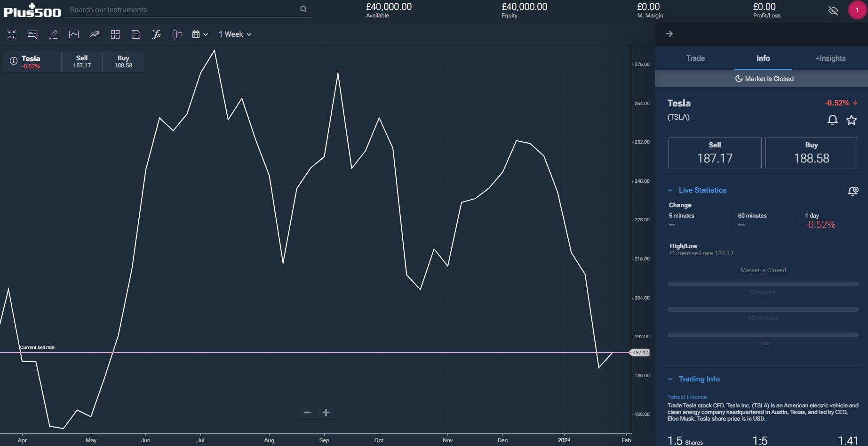Screen dimensions: 868x446
Task: Open the +Insights tab
Action: [830, 58]
